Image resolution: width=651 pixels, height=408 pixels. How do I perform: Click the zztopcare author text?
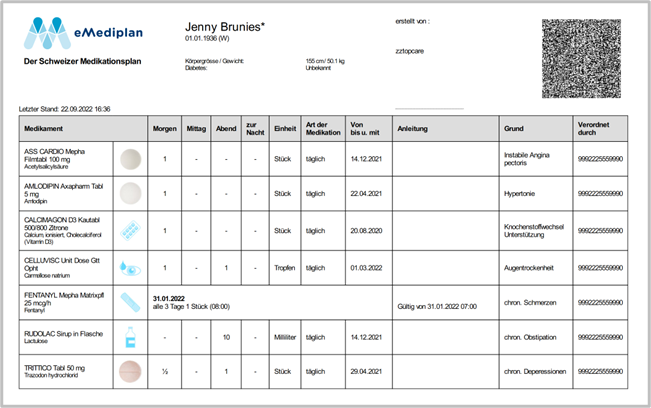click(413, 47)
